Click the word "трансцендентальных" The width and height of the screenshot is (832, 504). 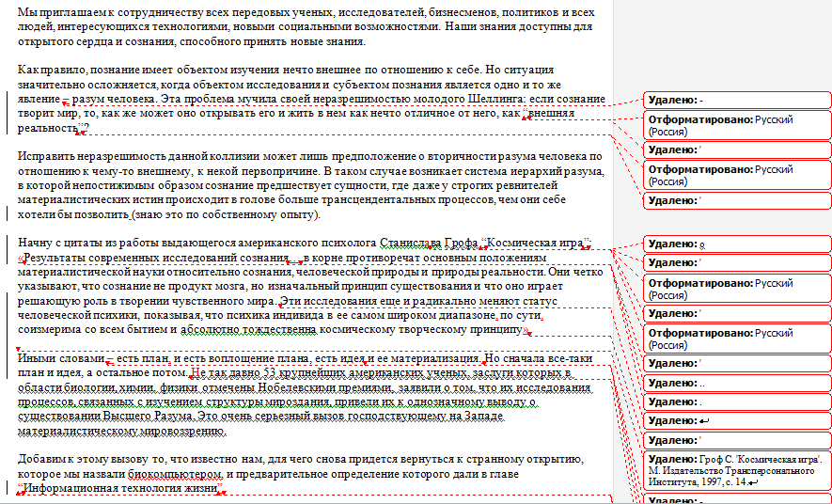coord(377,200)
